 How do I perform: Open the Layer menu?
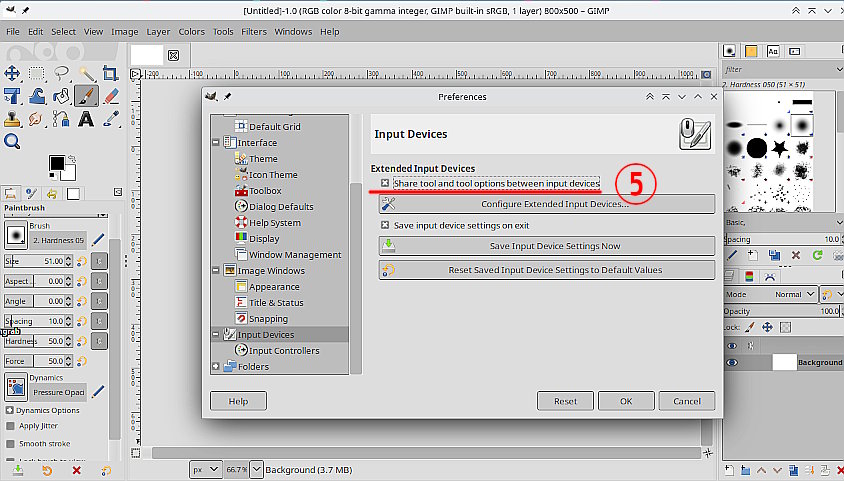tap(158, 32)
